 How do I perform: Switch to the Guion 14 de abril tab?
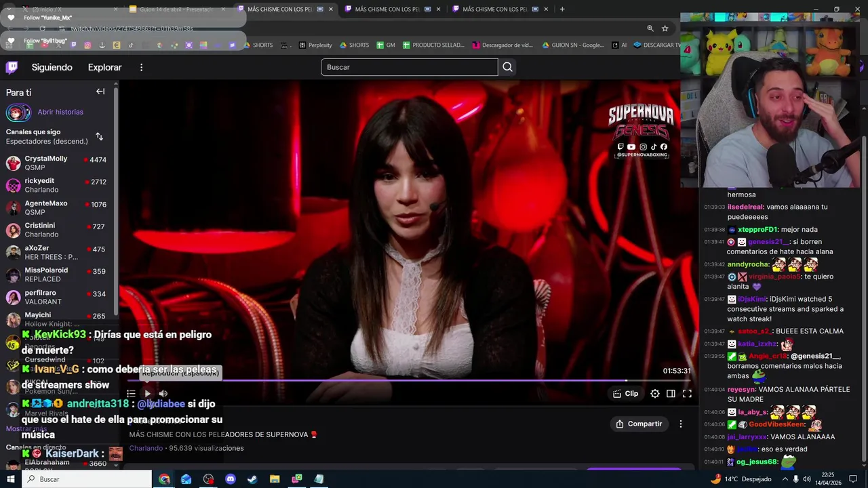click(x=178, y=9)
